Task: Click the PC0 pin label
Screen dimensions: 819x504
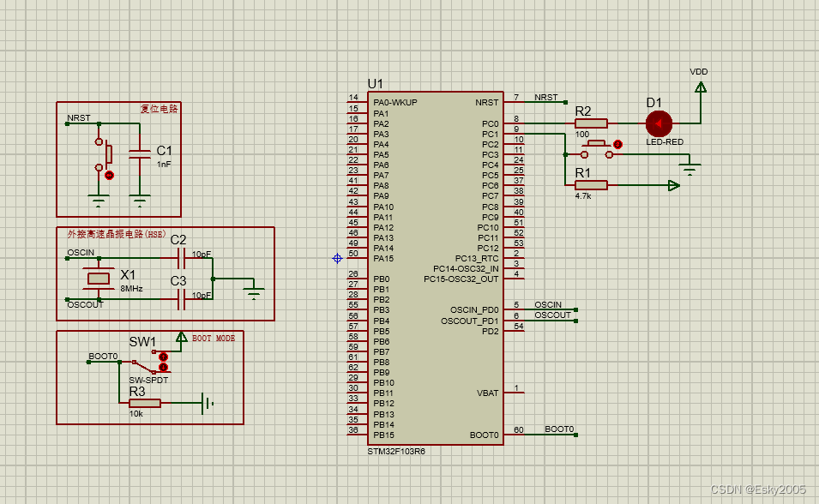Action: click(491, 123)
